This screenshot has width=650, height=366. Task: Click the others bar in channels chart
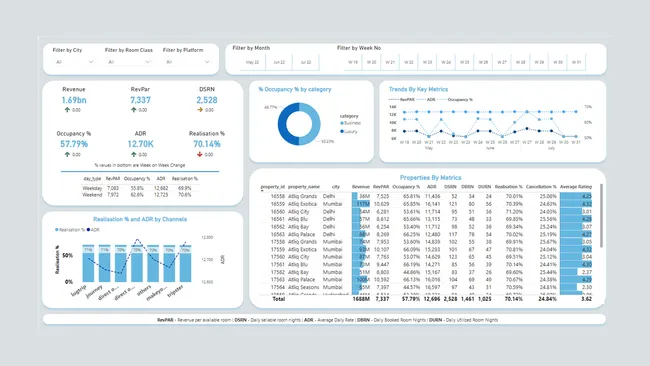coord(153,263)
